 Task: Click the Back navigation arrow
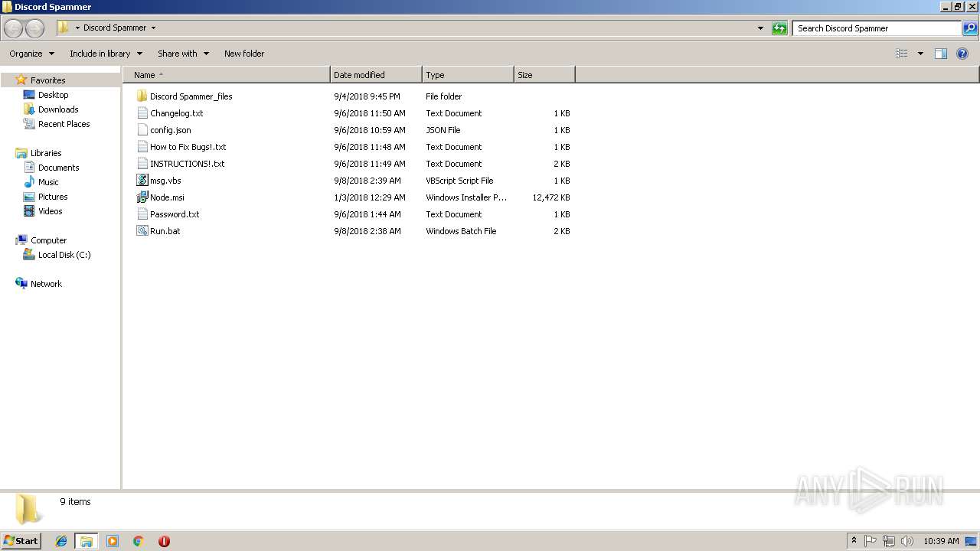(14, 28)
